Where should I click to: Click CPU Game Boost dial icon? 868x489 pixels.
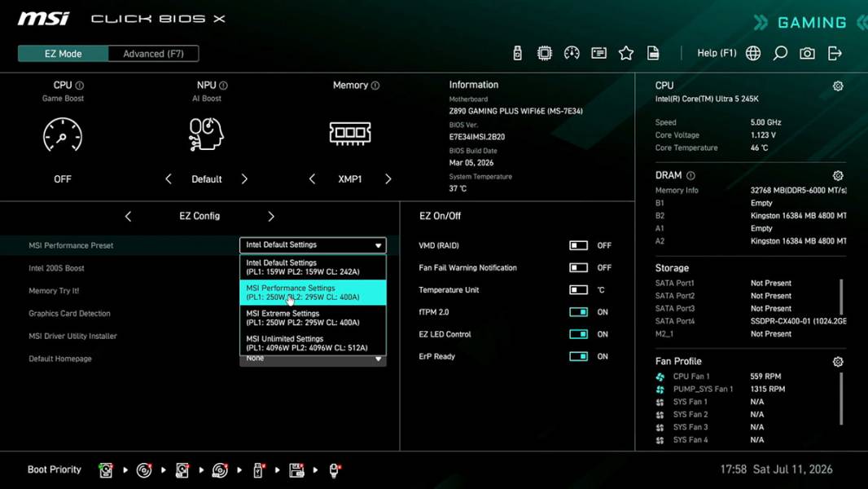pyautogui.click(x=63, y=134)
